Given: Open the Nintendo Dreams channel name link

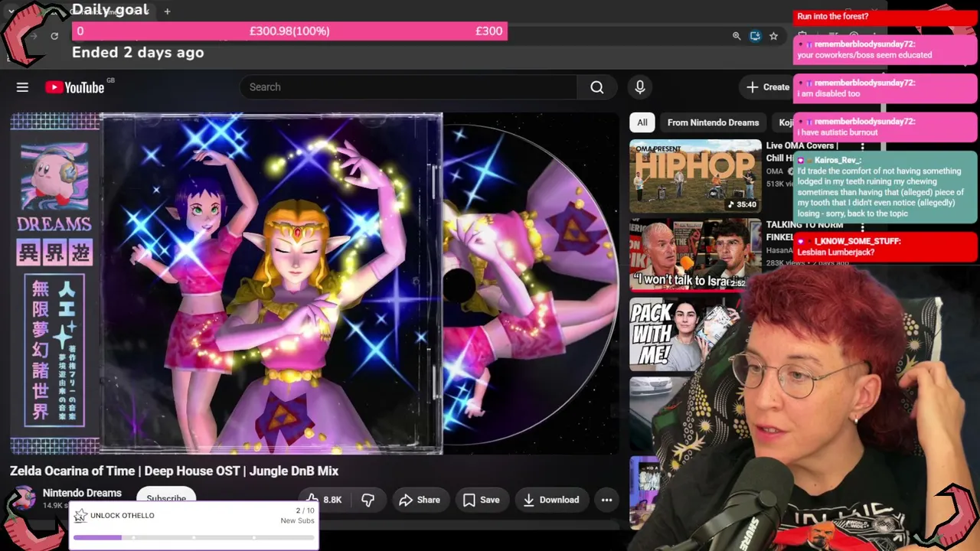Looking at the screenshot, I should tap(82, 493).
